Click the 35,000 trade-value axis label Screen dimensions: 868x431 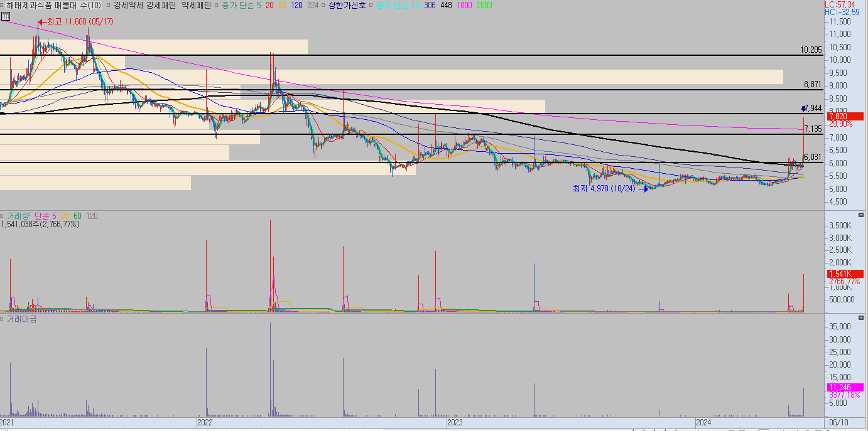pos(840,326)
